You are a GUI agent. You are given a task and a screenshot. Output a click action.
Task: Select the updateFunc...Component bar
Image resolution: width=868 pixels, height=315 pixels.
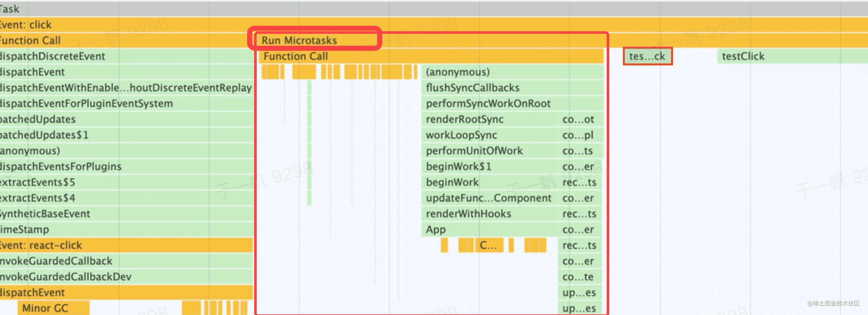tap(489, 198)
